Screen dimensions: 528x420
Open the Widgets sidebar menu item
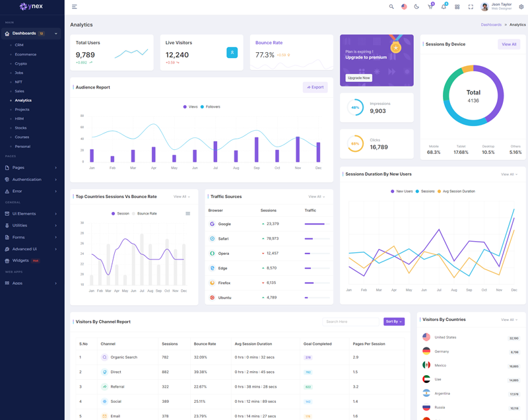pyautogui.click(x=21, y=261)
